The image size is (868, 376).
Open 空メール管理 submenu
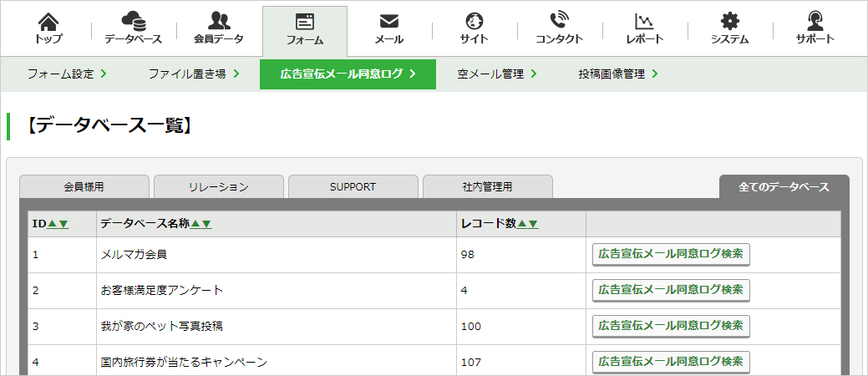497,74
